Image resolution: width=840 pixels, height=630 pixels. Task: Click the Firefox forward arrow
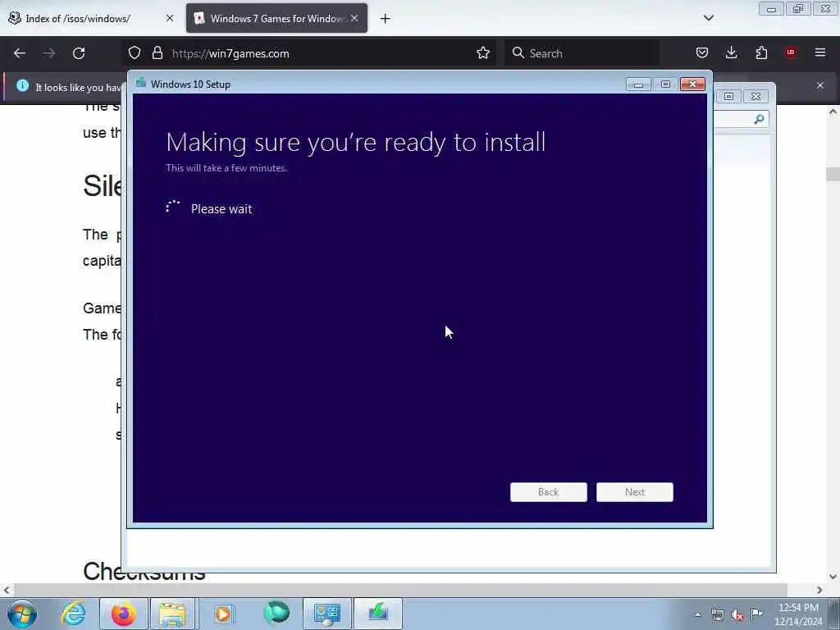point(49,53)
